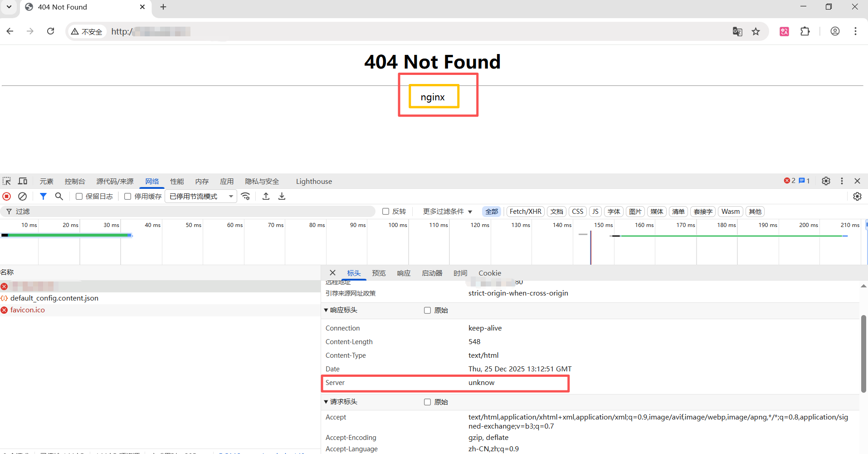868x454 pixels.
Task: Select the favicon.ico request
Action: (x=28, y=310)
